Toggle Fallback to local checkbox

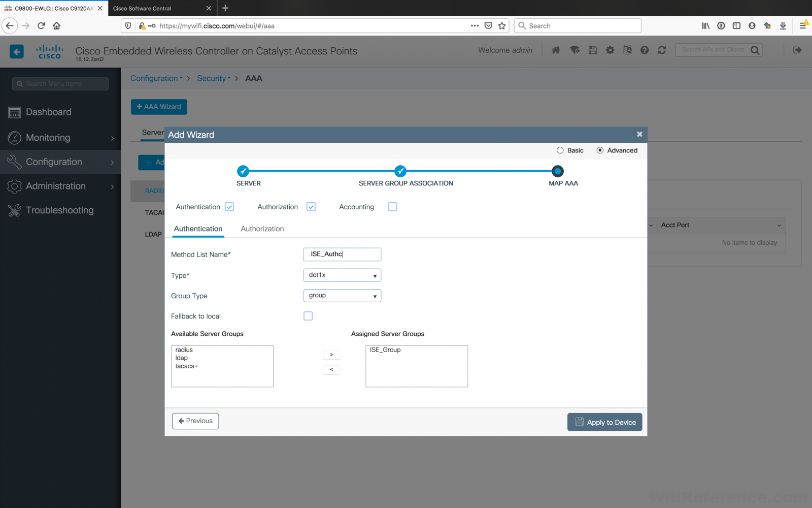click(x=308, y=316)
